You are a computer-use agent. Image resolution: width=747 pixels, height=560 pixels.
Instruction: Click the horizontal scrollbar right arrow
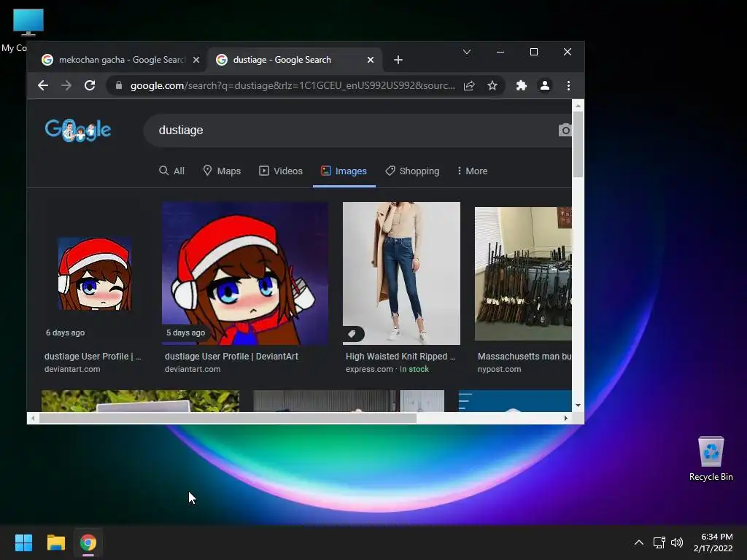(x=566, y=418)
